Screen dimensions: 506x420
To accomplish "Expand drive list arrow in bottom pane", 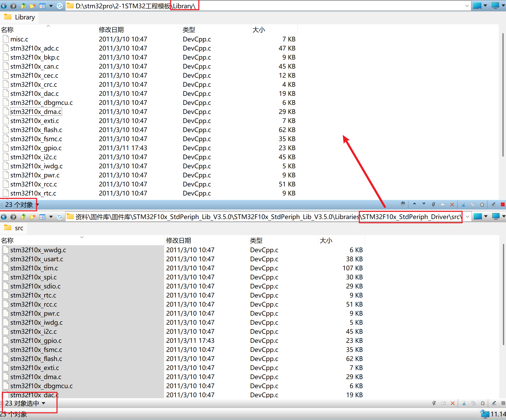I will 486,216.
